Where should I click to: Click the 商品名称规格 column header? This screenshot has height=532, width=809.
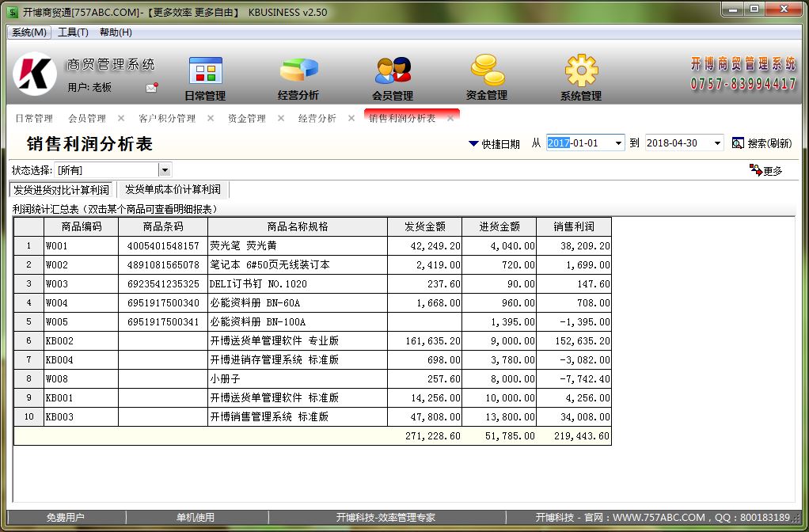[298, 226]
